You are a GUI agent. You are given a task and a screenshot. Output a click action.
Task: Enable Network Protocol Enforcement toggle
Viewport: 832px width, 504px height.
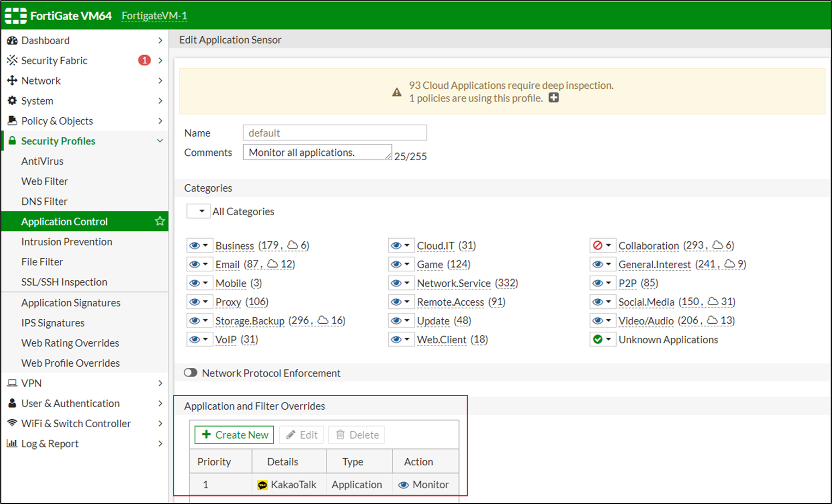click(x=190, y=373)
